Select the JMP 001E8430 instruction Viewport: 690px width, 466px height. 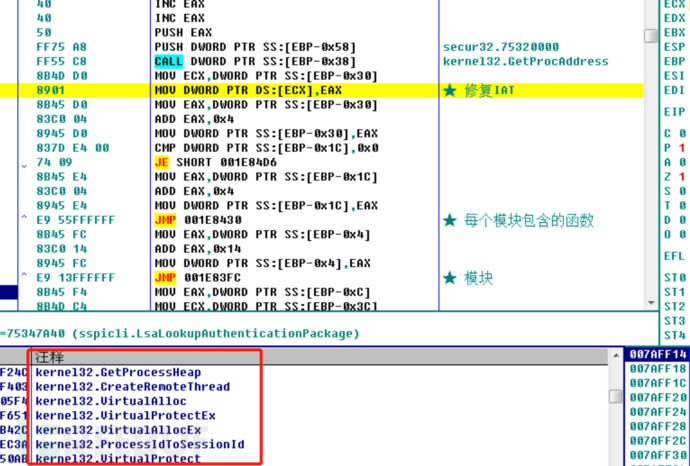coord(198,220)
